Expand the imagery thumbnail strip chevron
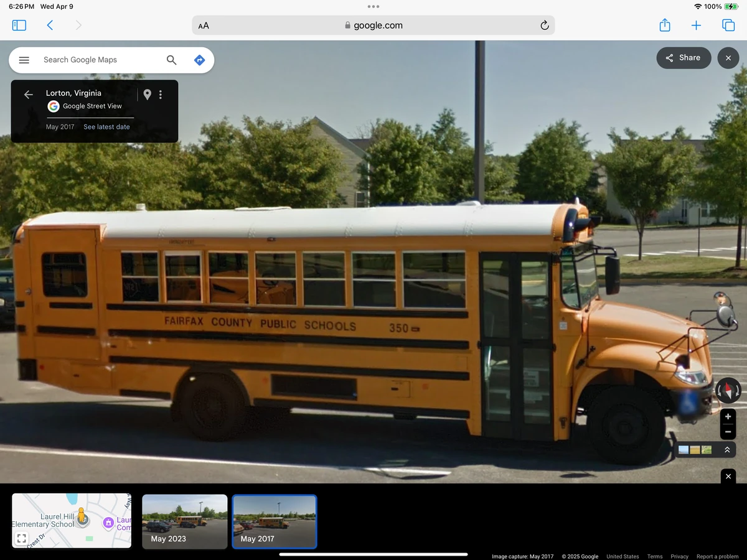747x560 pixels. [727, 449]
